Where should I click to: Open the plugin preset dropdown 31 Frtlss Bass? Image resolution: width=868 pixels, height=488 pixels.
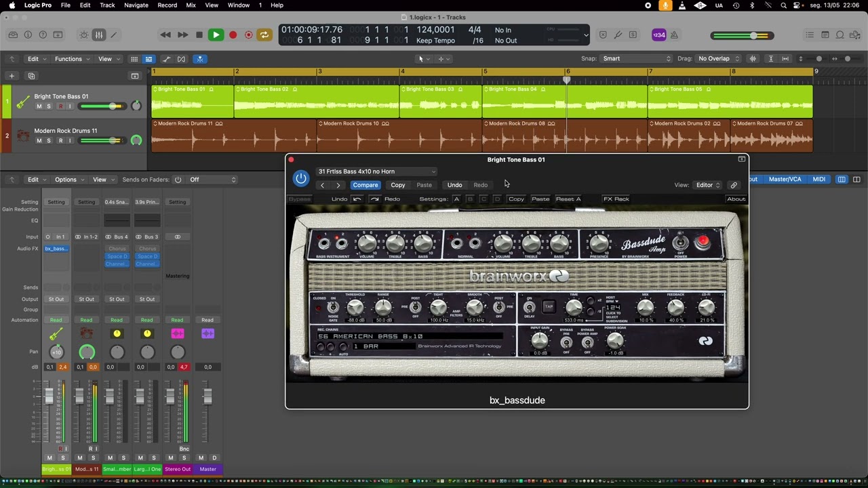(x=376, y=171)
